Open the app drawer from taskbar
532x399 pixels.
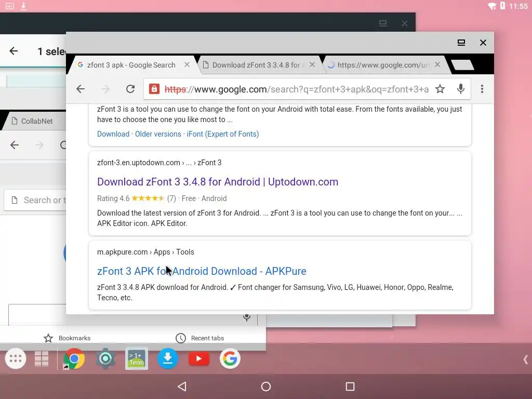(x=15, y=358)
